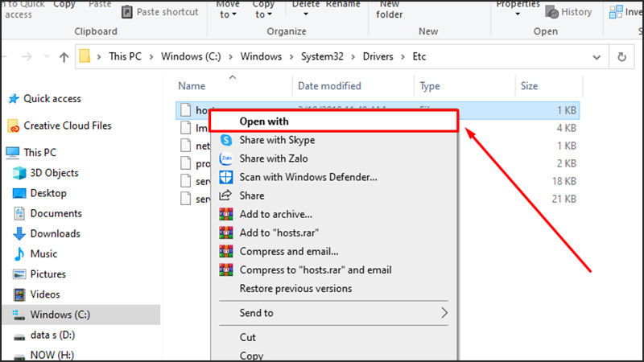Choose Cut from the context menu

(x=248, y=337)
